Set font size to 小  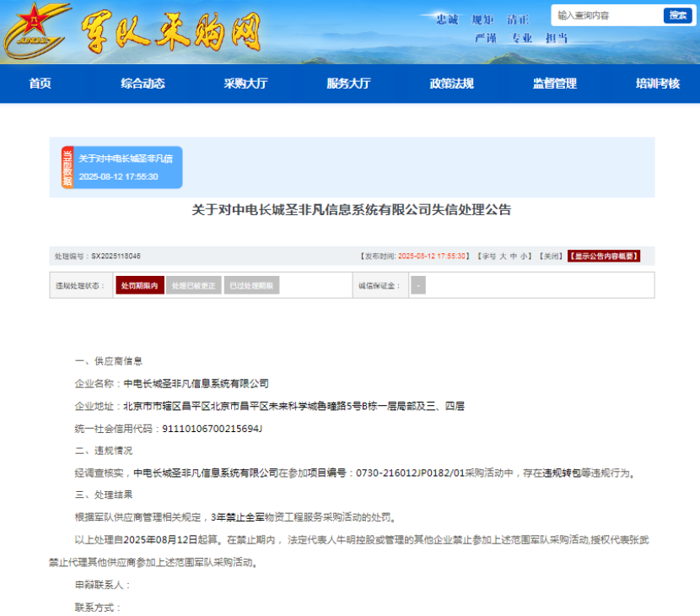tap(524, 257)
